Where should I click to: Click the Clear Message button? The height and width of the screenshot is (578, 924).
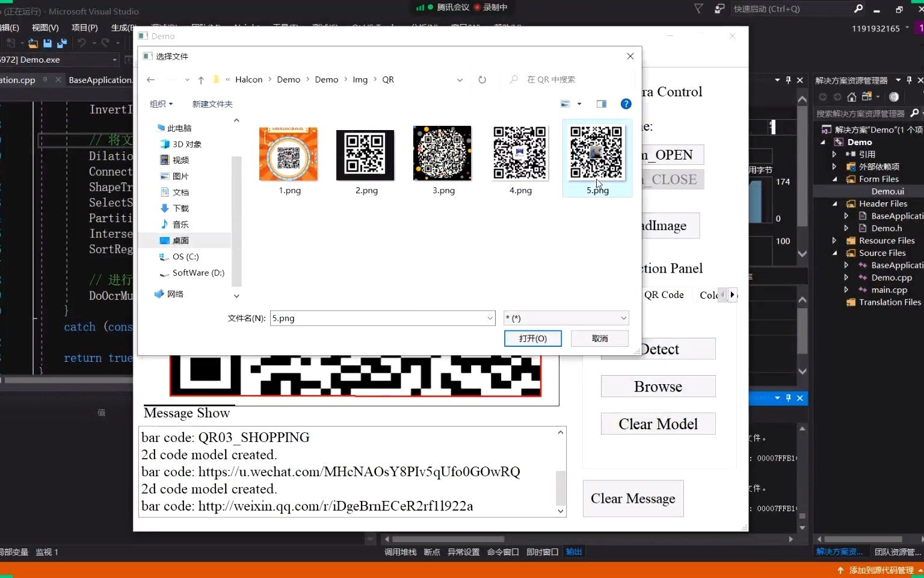633,499
